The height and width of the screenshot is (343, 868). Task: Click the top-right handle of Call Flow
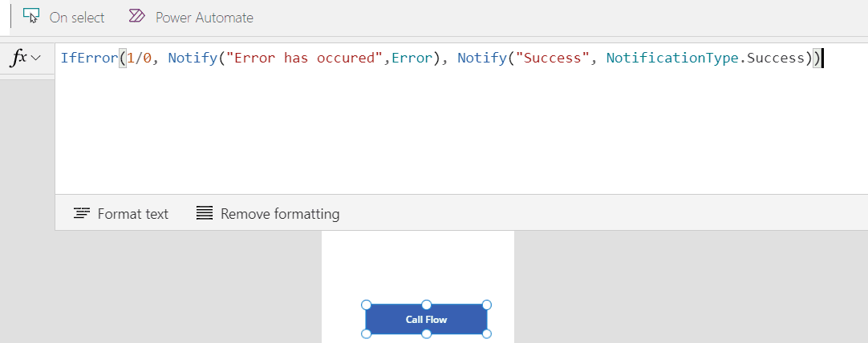(x=487, y=305)
